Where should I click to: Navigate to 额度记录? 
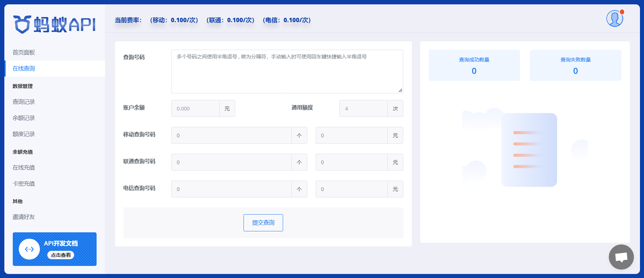[24, 134]
